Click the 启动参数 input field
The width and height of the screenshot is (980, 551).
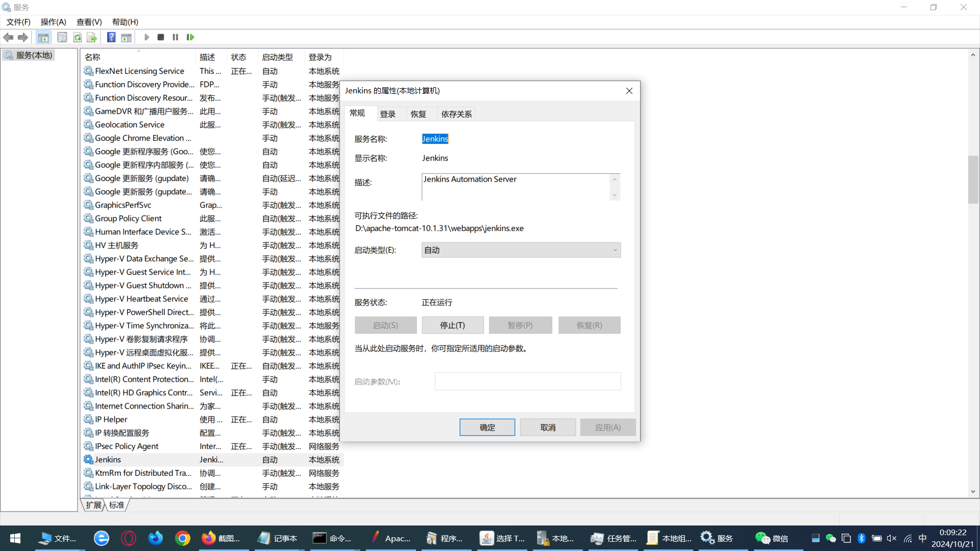[528, 382]
